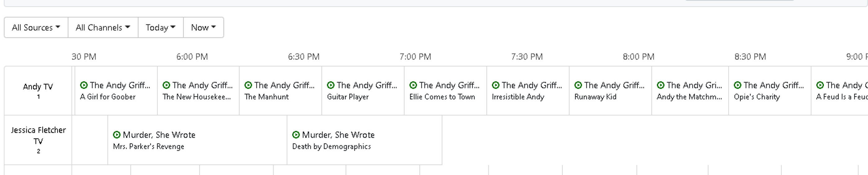Click play icon on A Girl for Goober

[x=84, y=85]
